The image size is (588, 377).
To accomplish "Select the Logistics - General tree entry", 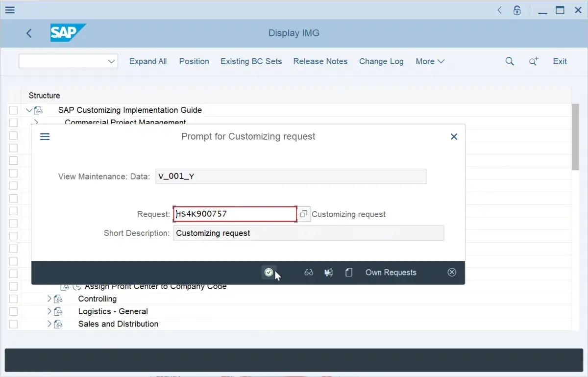I will (x=113, y=311).
